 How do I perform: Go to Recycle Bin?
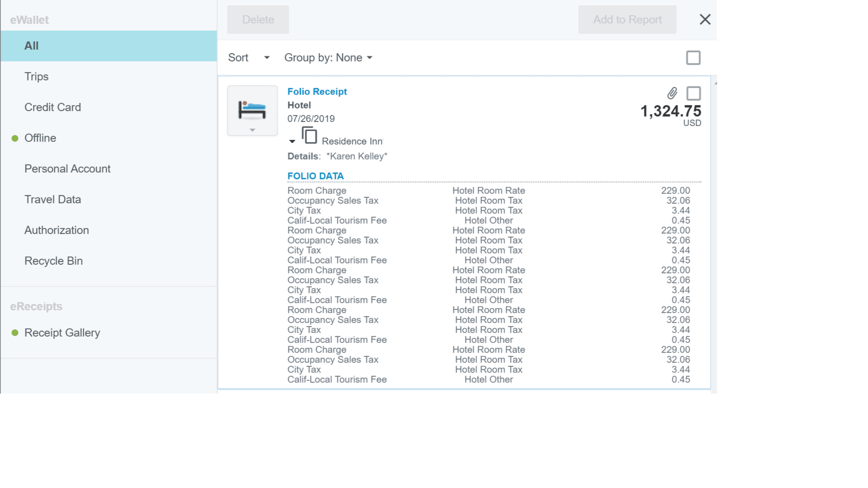[x=53, y=261]
